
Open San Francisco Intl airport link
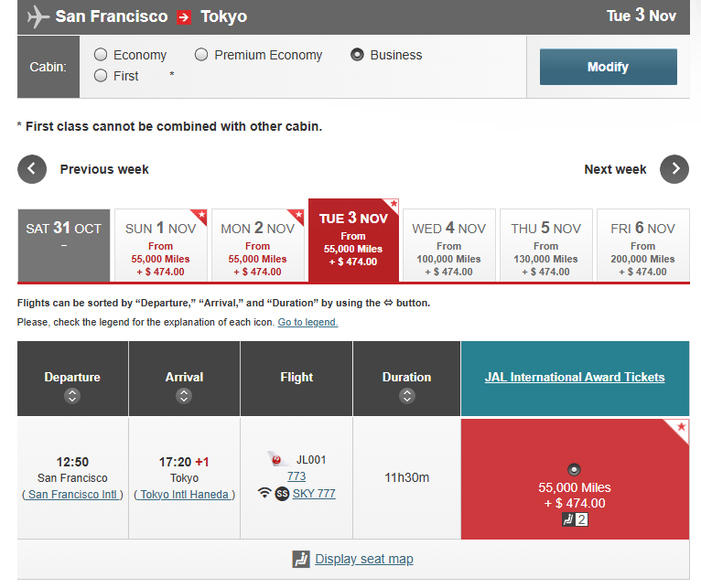72,495
